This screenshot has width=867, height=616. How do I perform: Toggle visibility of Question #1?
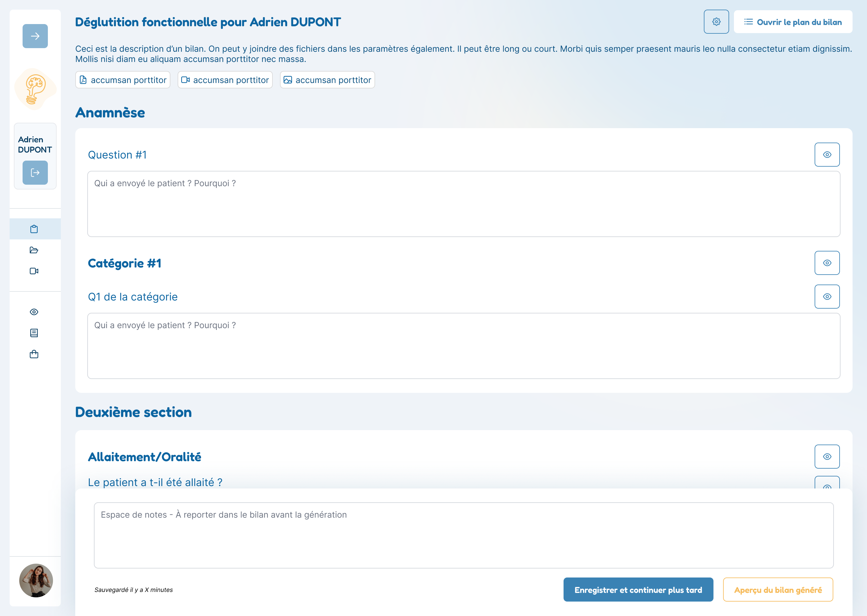click(827, 154)
